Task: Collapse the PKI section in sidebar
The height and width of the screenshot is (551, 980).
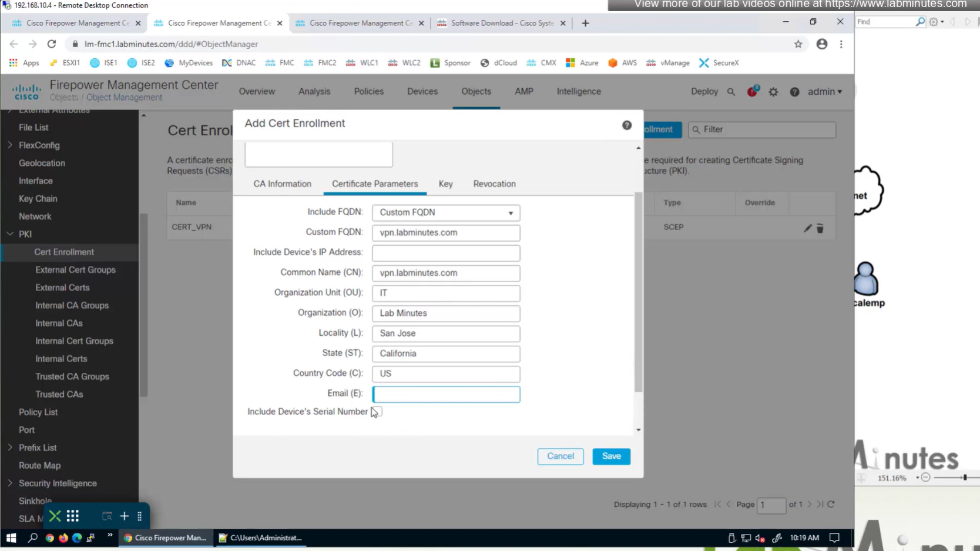Action: click(x=10, y=234)
